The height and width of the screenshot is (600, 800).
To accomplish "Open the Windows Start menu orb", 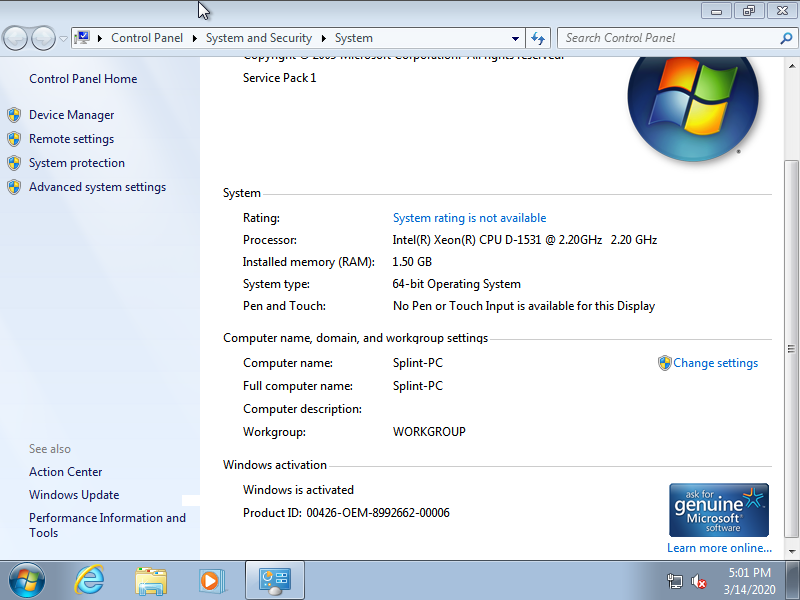I will coord(27,581).
